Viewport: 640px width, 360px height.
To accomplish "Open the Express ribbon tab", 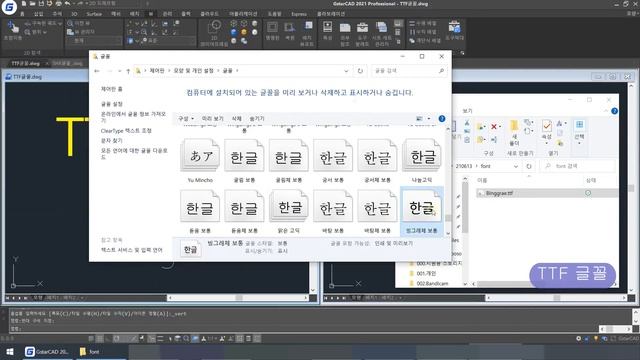I will tap(299, 14).
